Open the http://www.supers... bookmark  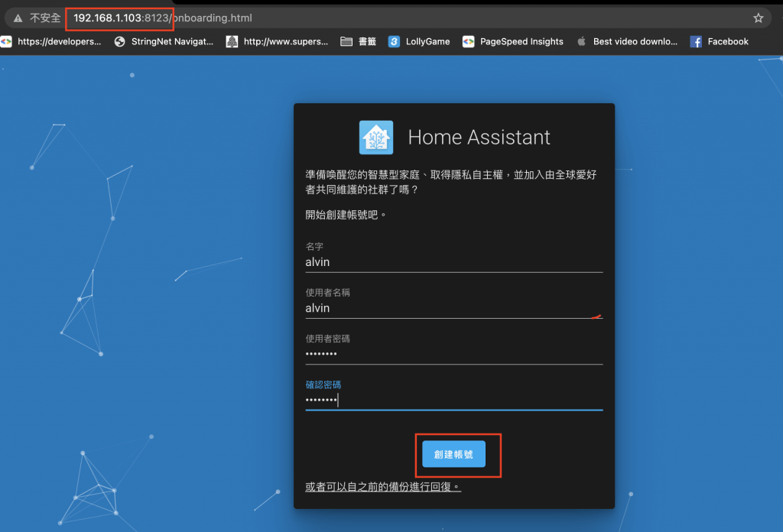277,41
